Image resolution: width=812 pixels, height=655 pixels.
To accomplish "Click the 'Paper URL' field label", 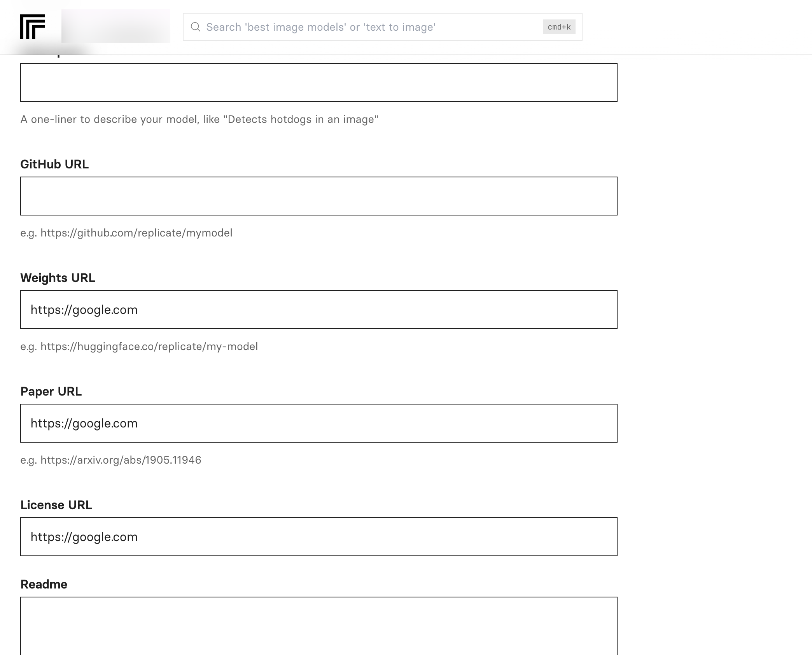I will pos(51,391).
